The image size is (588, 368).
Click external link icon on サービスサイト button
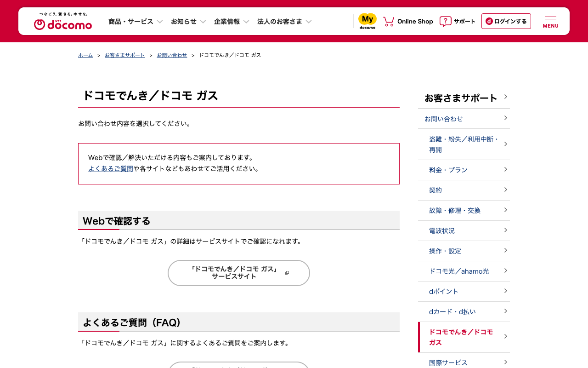287,273
